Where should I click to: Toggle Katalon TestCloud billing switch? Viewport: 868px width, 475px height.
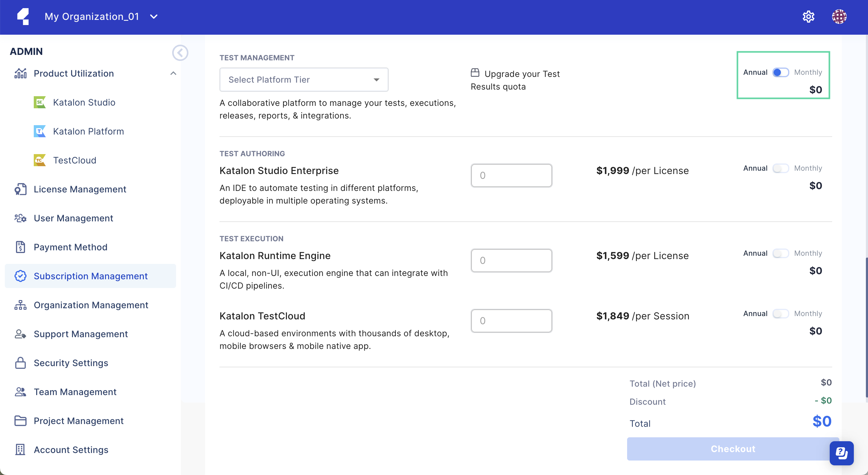(x=780, y=314)
